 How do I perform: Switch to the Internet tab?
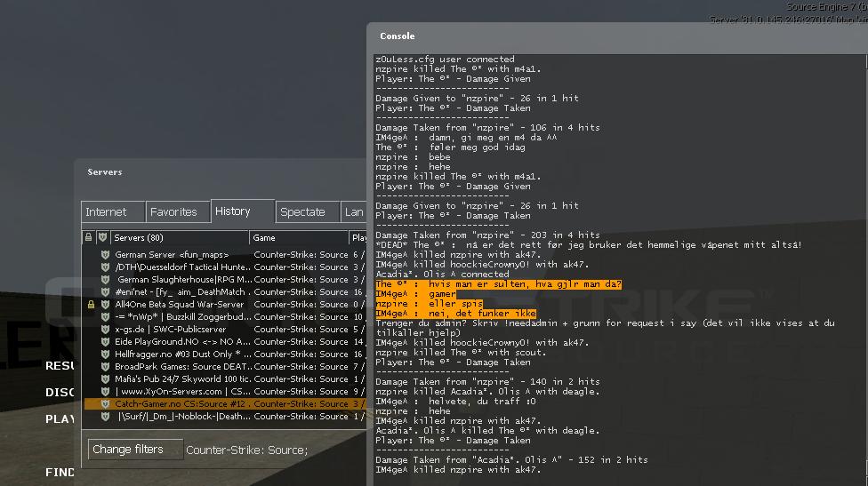(113, 211)
